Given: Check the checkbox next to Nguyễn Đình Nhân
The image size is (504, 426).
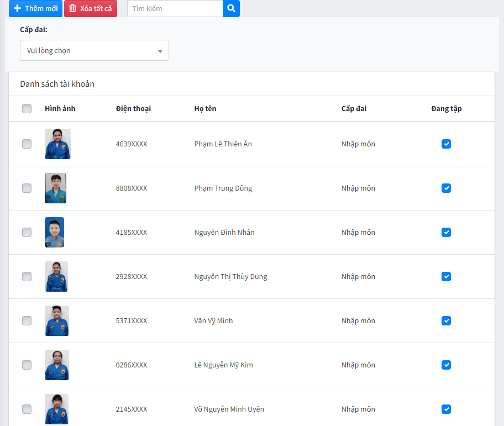Looking at the screenshot, I should [27, 232].
